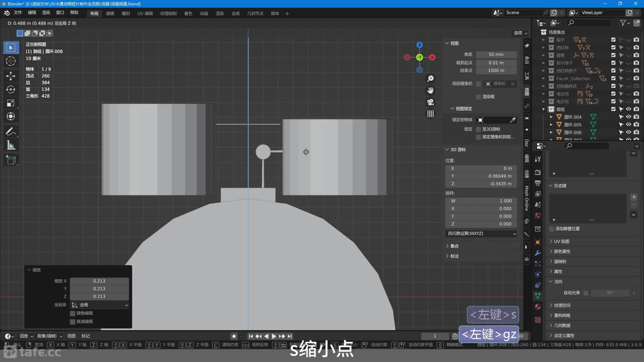The width and height of the screenshot is (644, 362).
Task: Open the World properties tab icon
Action: [x=538, y=216]
